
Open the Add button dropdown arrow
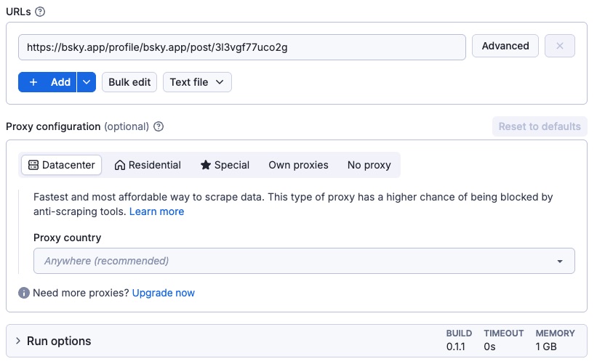[87, 82]
